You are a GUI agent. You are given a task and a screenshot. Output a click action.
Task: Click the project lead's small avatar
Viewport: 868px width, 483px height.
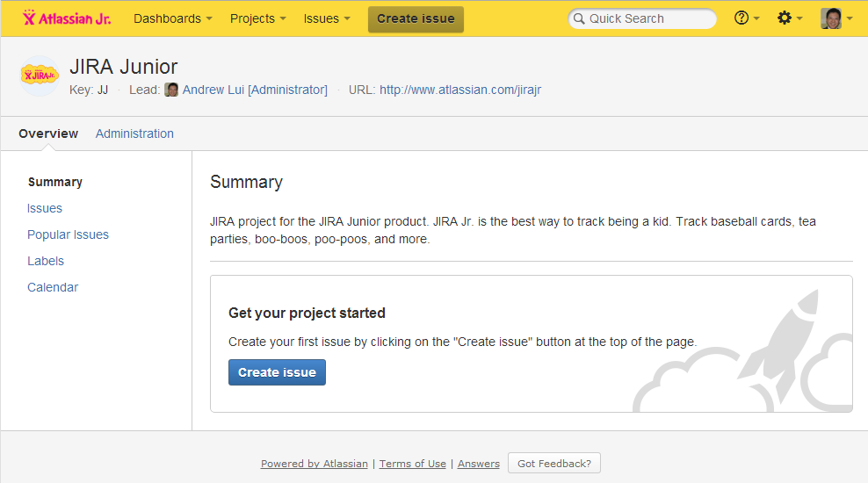point(171,90)
